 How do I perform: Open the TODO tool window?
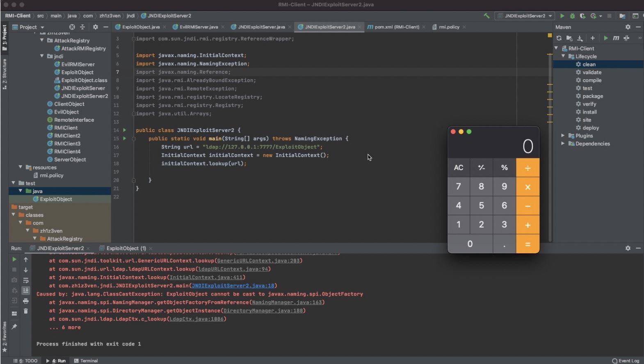(25, 361)
